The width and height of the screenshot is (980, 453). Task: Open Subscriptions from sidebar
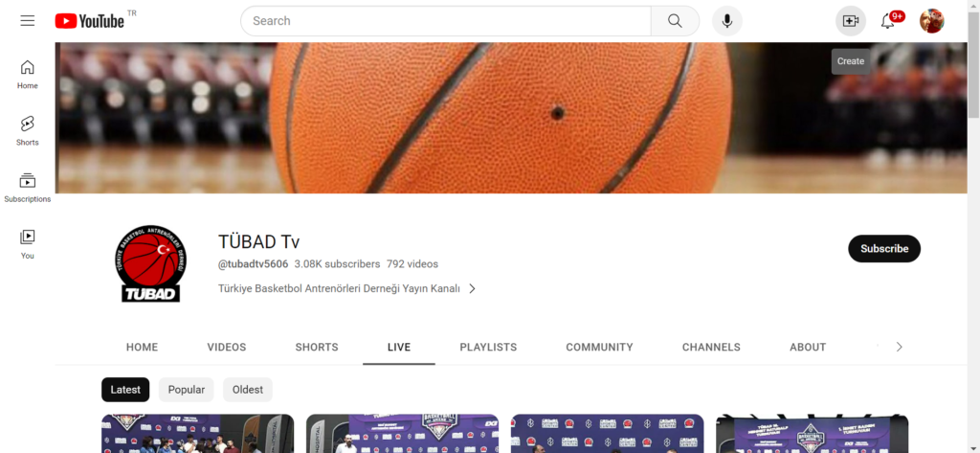point(28,188)
